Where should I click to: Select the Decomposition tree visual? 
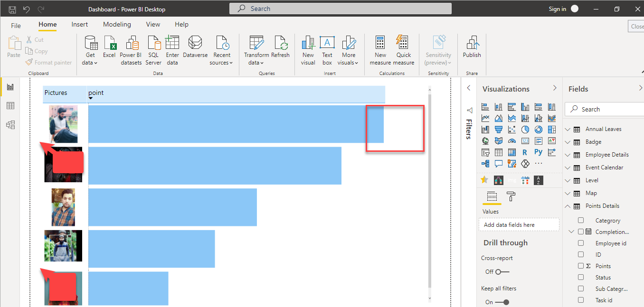point(485,164)
